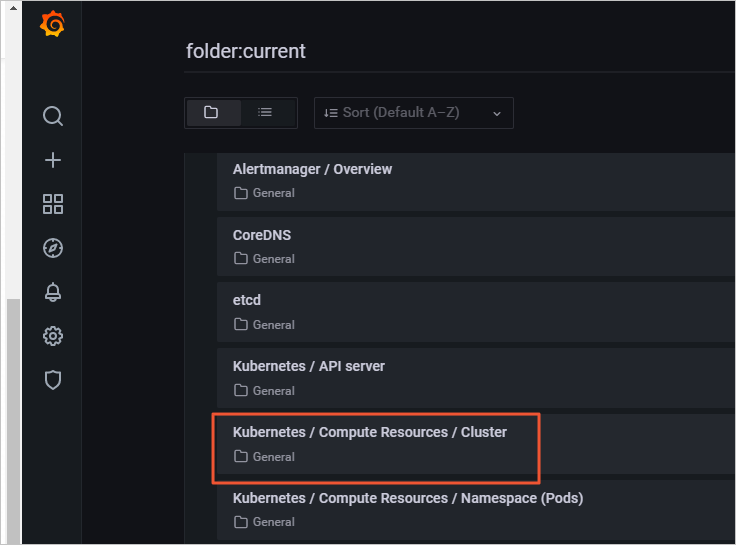Open the Sort (Default A–Z) dropdown
This screenshot has height=545, width=736.
pos(413,113)
